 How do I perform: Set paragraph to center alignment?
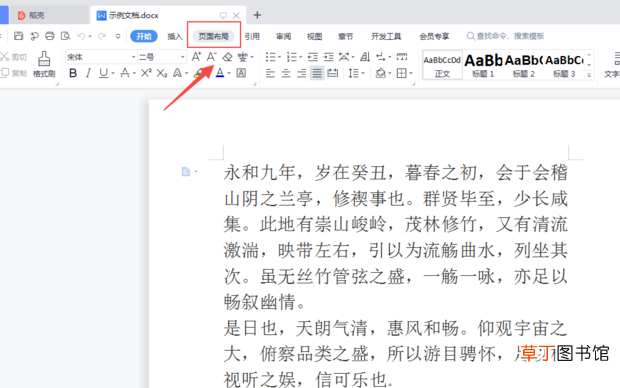coord(286,73)
